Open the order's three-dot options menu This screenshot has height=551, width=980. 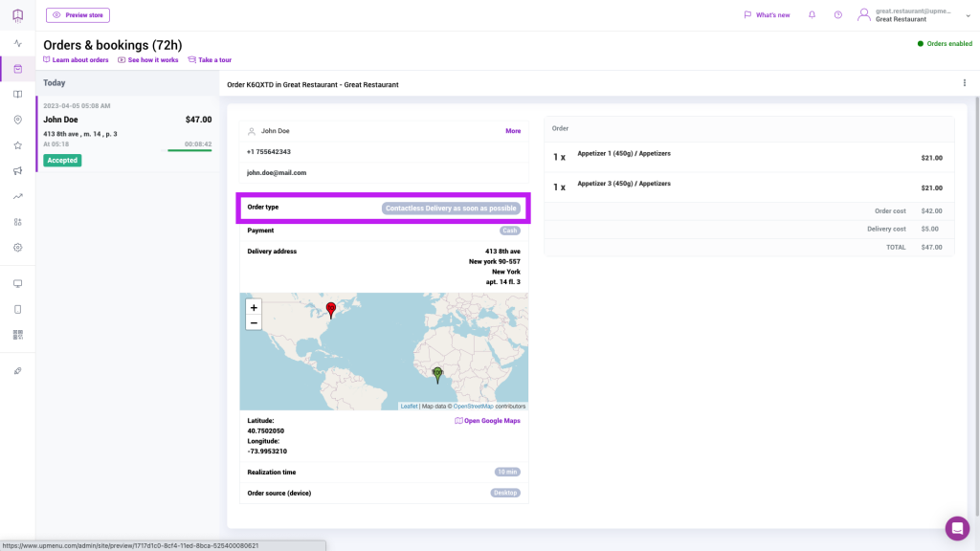pos(964,83)
